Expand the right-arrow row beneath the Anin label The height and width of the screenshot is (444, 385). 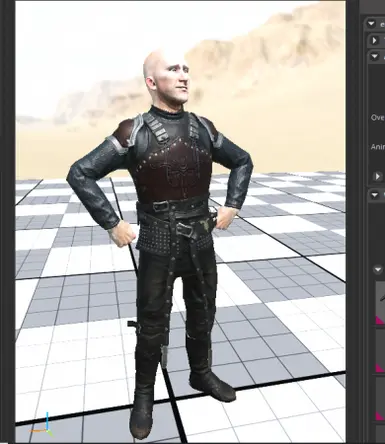(377, 176)
